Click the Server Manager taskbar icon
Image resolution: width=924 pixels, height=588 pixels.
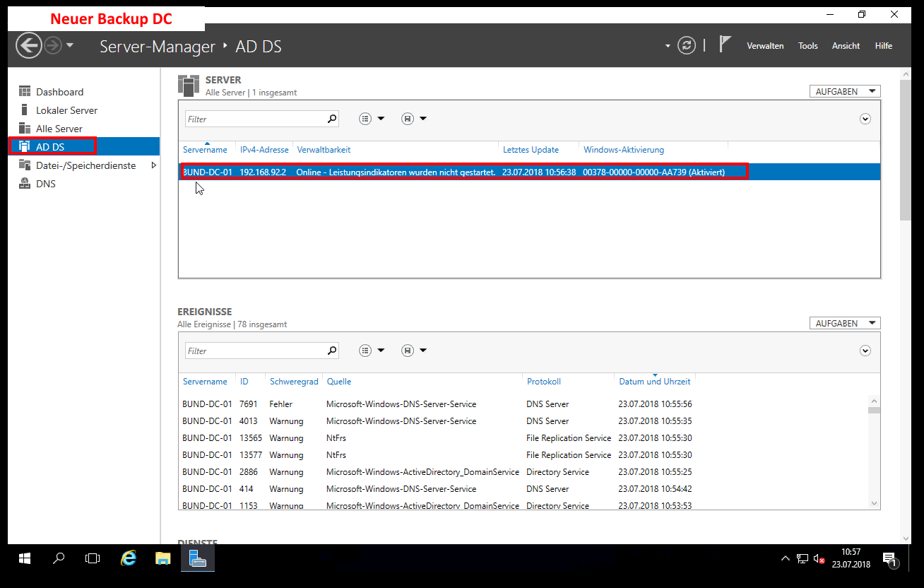coord(197,558)
